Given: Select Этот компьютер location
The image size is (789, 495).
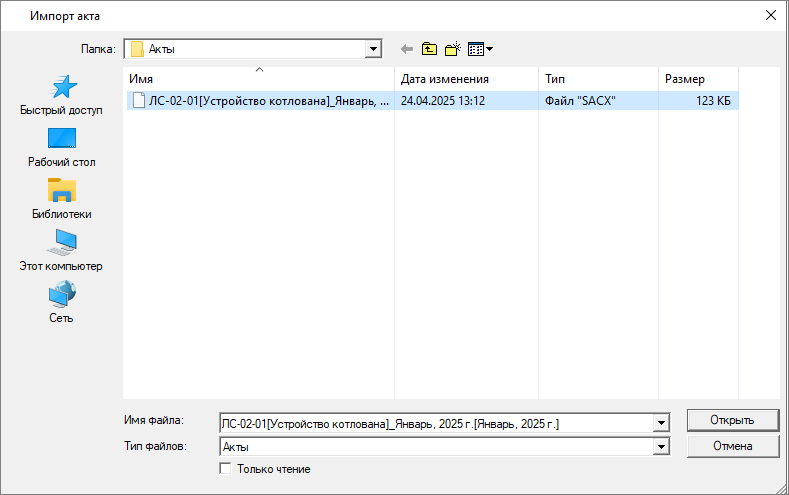Looking at the screenshot, I should click(x=61, y=252).
